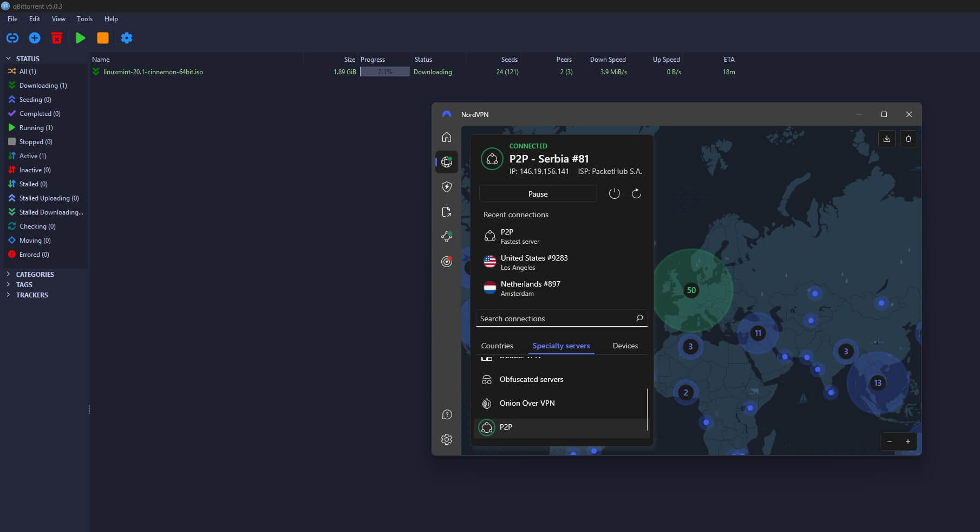Select the Stalled Downloading filter

(x=45, y=212)
